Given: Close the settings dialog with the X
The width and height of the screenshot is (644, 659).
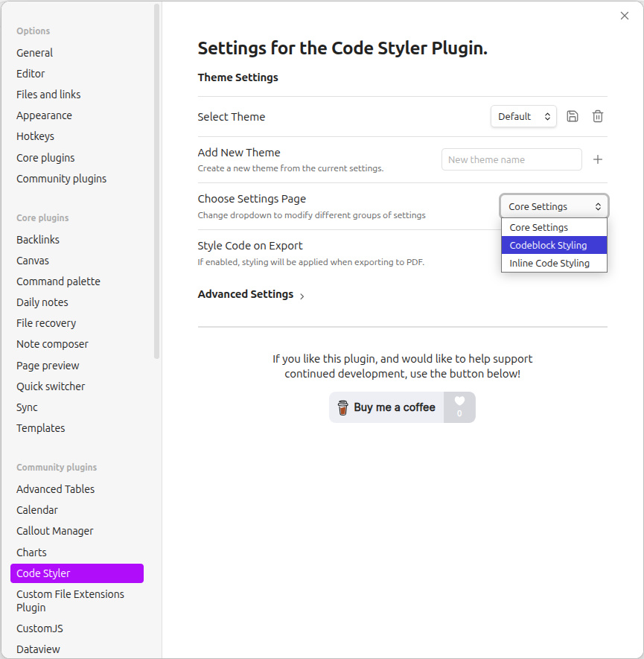Looking at the screenshot, I should pos(624,16).
